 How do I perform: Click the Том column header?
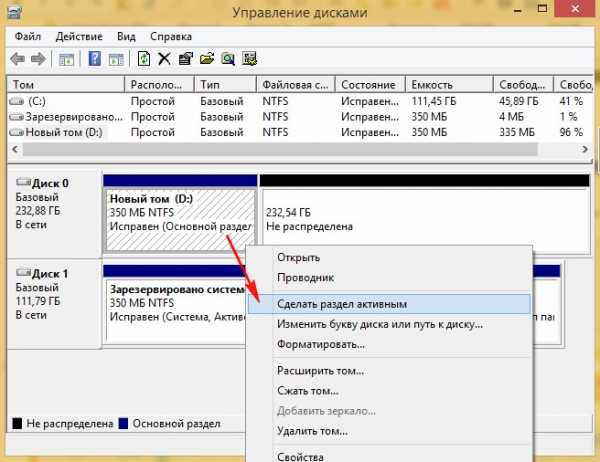tap(66, 85)
